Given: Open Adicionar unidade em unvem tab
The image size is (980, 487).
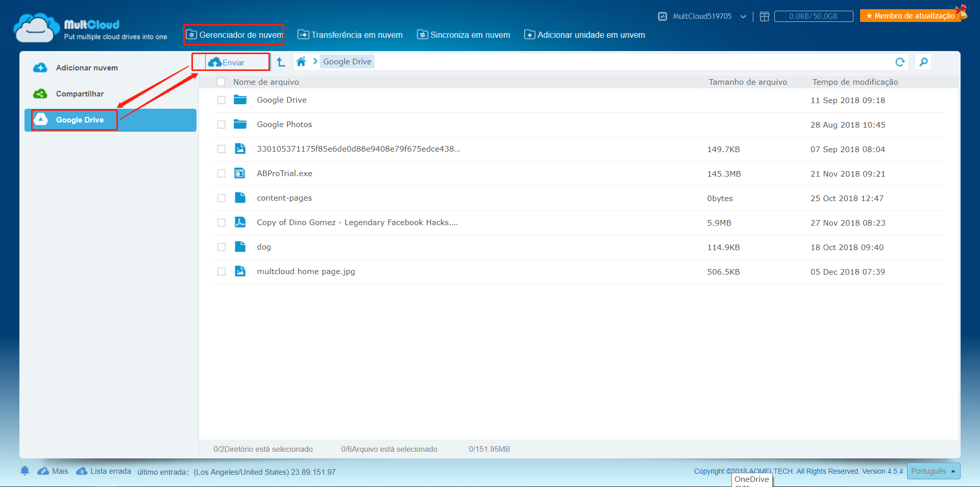Looking at the screenshot, I should (x=584, y=35).
